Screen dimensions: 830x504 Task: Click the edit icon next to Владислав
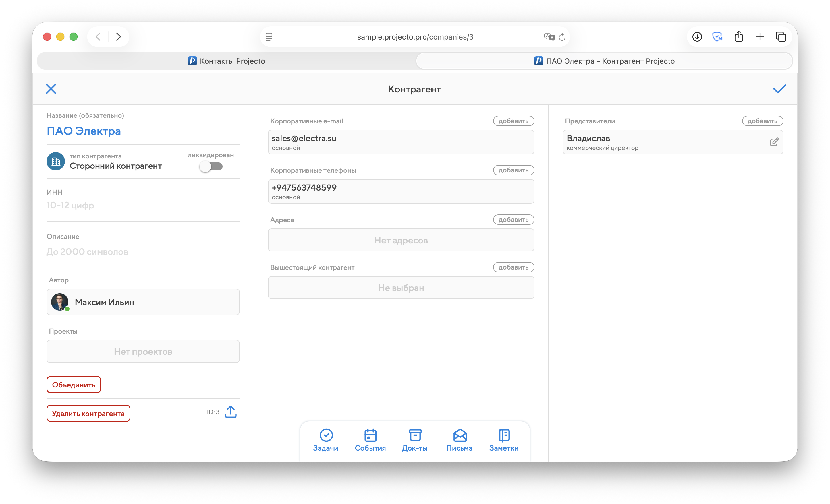click(774, 142)
